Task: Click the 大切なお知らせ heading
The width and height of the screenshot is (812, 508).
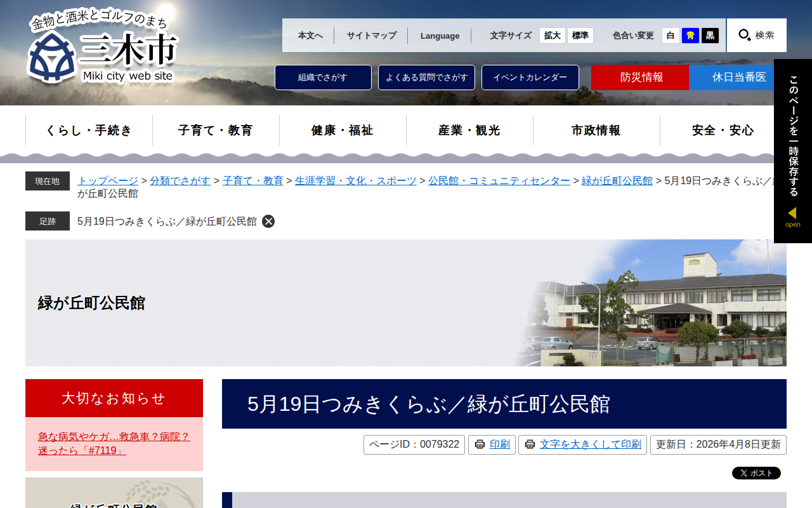Action: pos(114,398)
